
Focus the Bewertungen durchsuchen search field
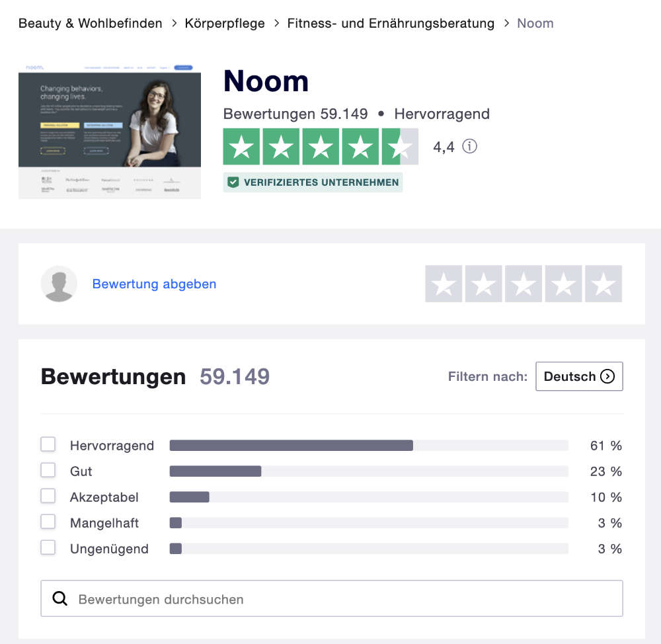pyautogui.click(x=332, y=598)
